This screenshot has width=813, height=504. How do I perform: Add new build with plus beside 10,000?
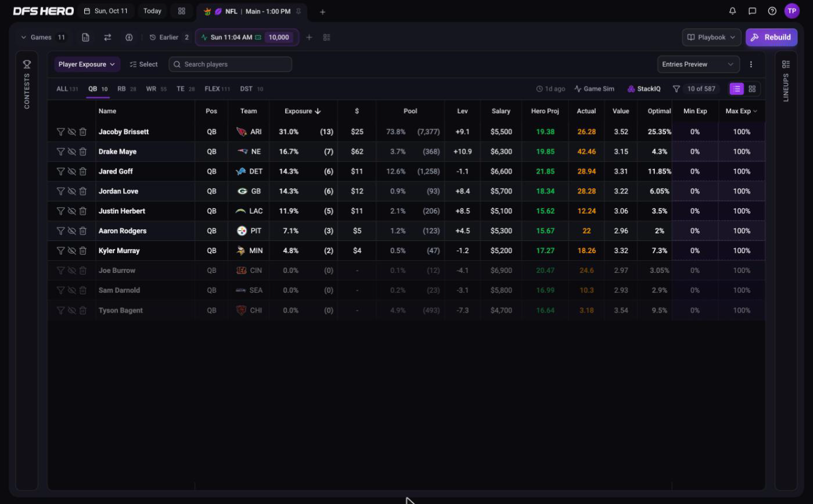(x=309, y=37)
